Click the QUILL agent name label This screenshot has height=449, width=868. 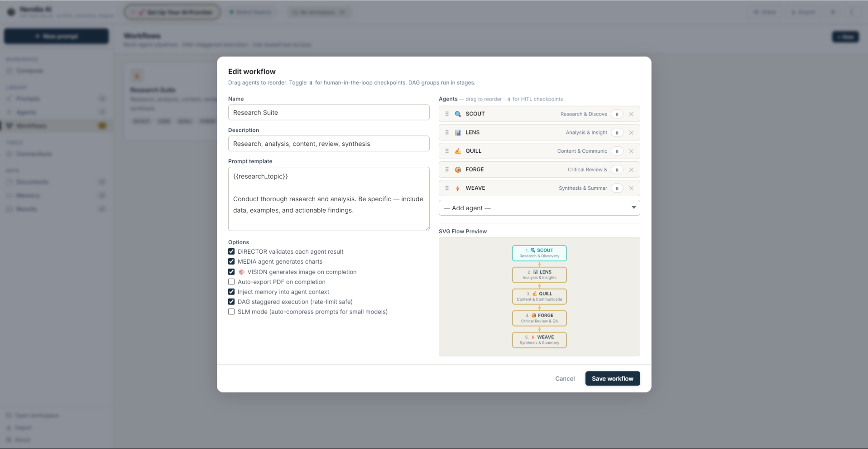coord(473,151)
